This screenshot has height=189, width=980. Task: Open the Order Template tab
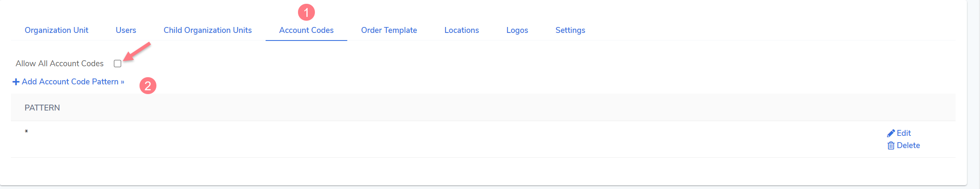(x=389, y=30)
